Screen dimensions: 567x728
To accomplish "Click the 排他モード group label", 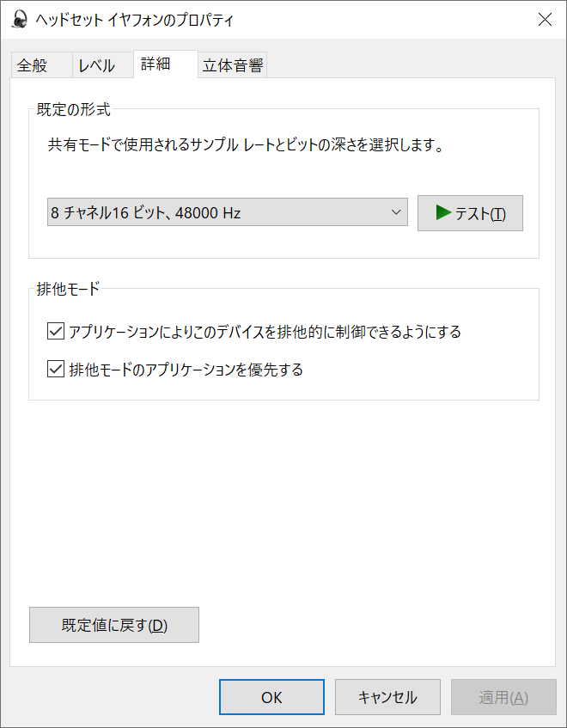I will coord(69,288).
